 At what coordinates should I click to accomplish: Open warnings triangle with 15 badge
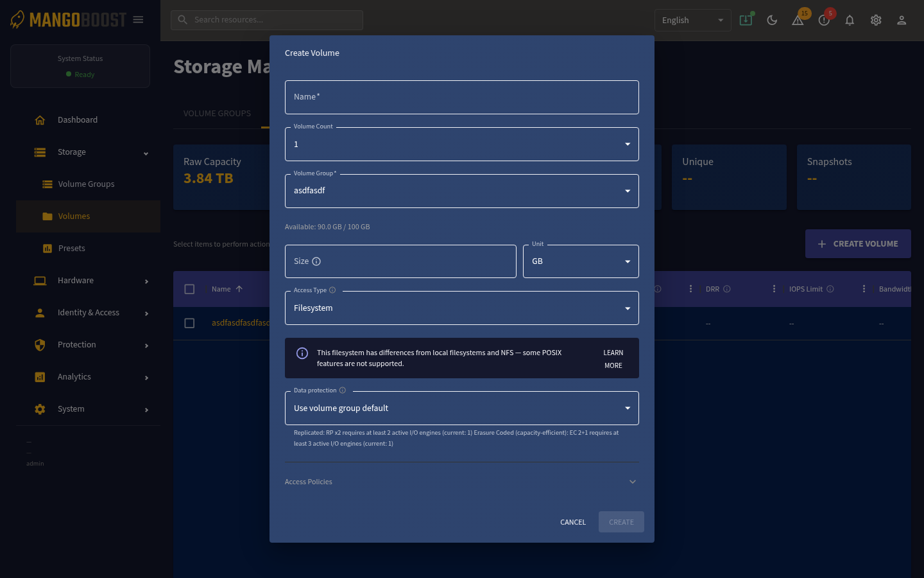[798, 20]
